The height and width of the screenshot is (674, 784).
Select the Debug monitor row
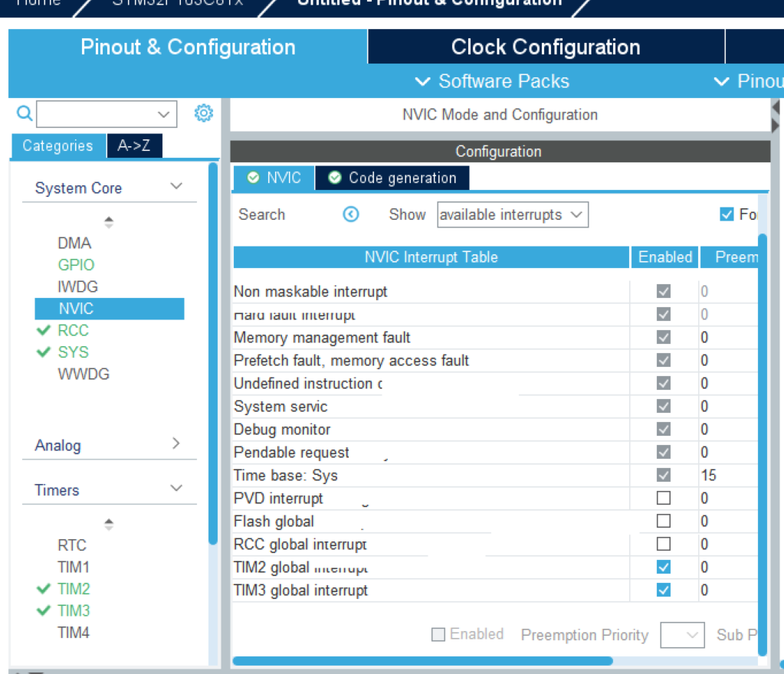(x=495, y=430)
